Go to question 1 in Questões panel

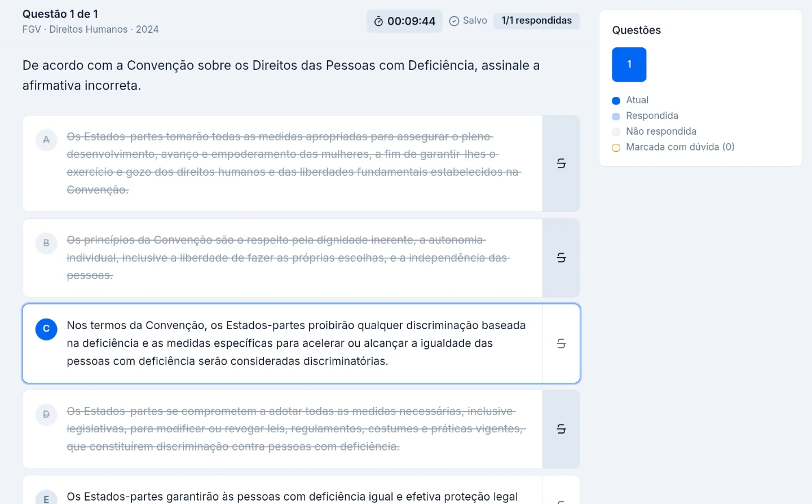pos(629,65)
